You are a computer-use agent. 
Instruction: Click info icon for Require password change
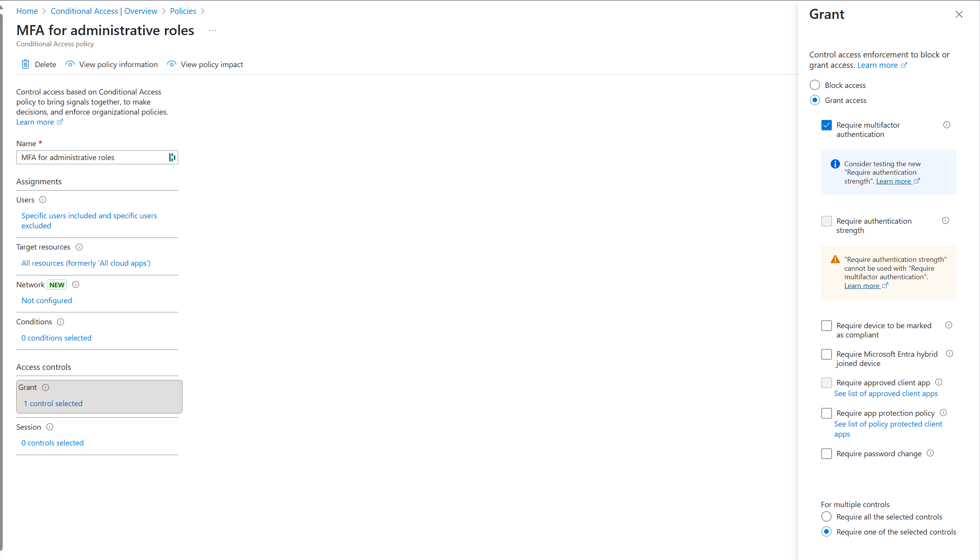coord(930,453)
